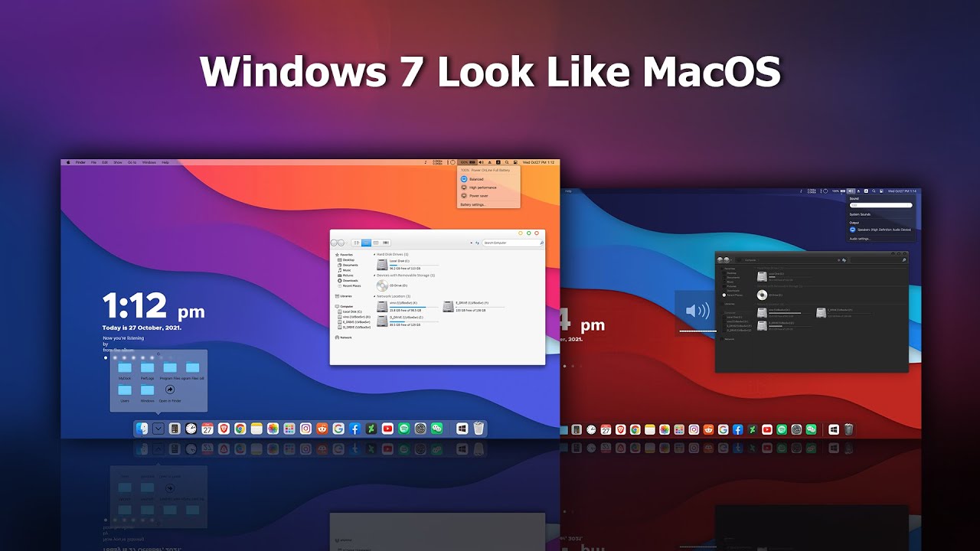Open Spotify icon in left dock

coord(403,429)
